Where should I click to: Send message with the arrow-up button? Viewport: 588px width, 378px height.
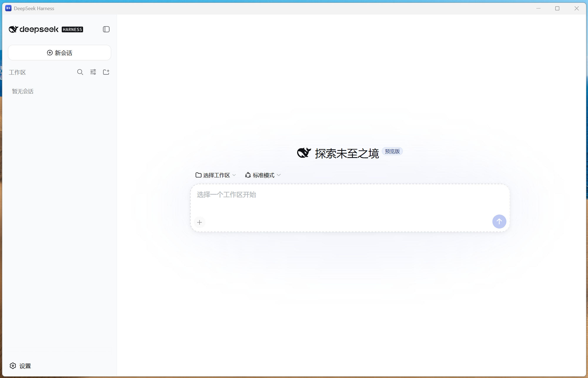[x=499, y=222]
